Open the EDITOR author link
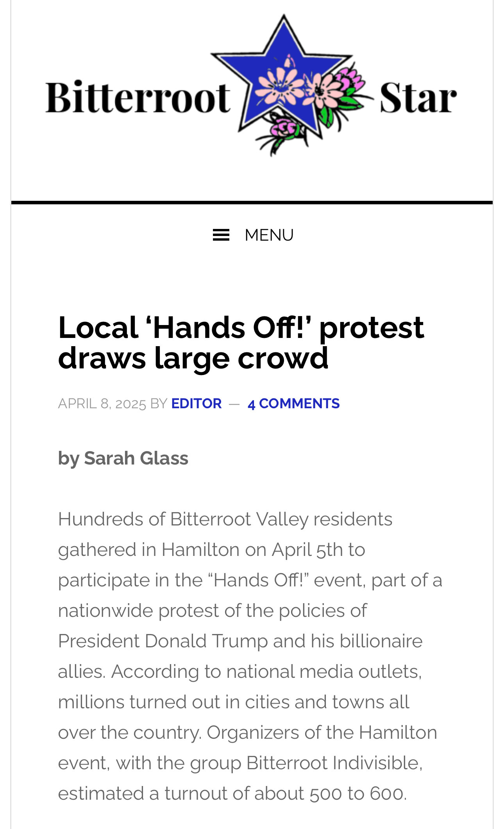Viewport: 504px width, 829px height. click(x=196, y=404)
